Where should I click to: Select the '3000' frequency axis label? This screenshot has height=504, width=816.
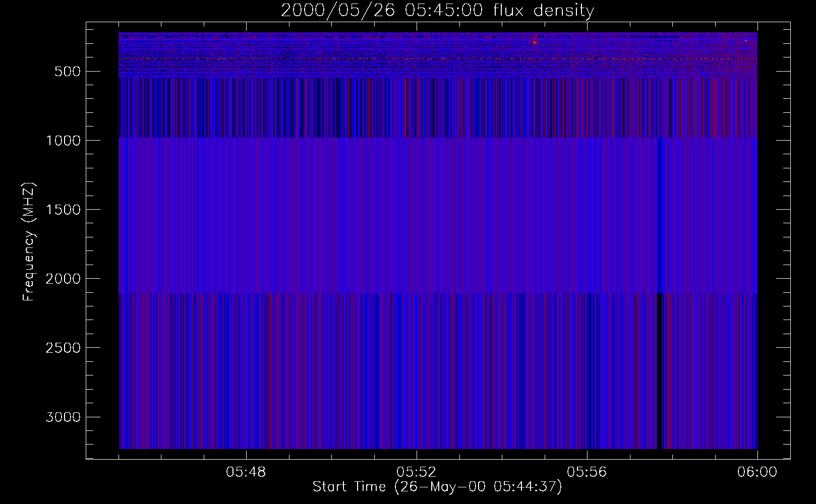pos(63,417)
